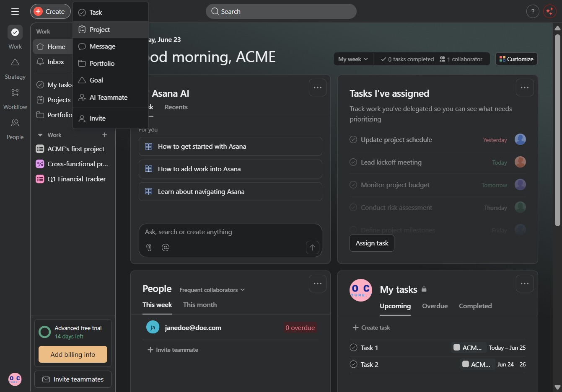Choose Portfolio in the Create menu

[111, 63]
